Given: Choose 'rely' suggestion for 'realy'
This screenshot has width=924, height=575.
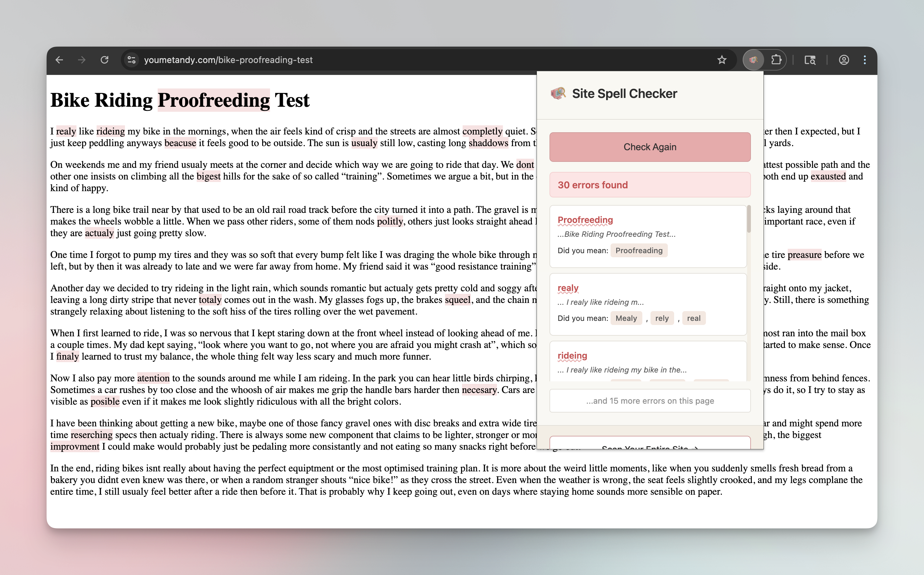Looking at the screenshot, I should 662,318.
